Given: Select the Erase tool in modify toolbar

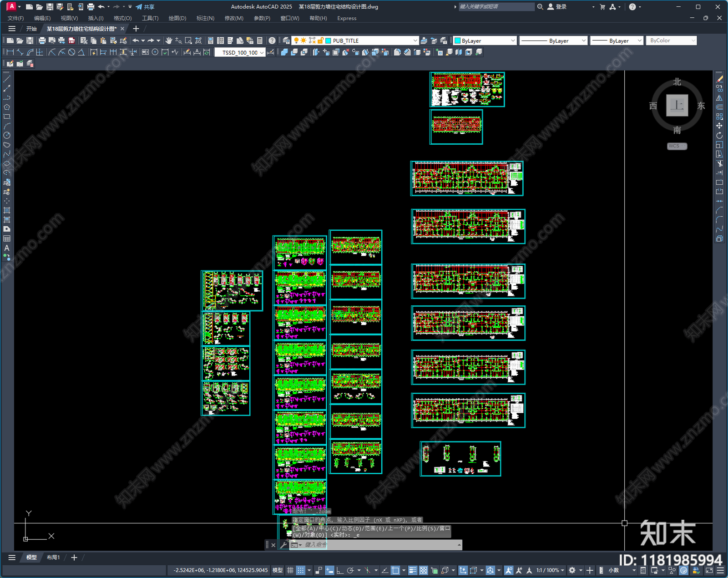Looking at the screenshot, I should [x=719, y=79].
